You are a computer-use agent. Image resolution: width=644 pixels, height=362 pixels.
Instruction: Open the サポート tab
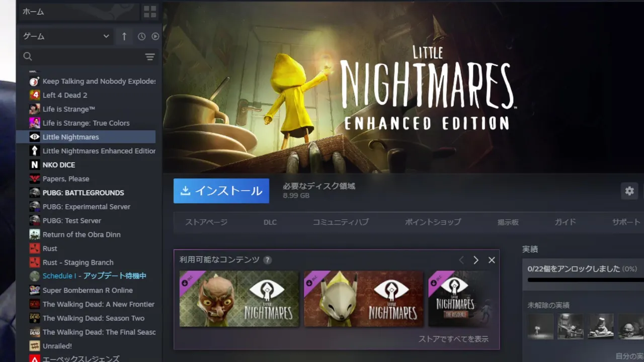(626, 222)
